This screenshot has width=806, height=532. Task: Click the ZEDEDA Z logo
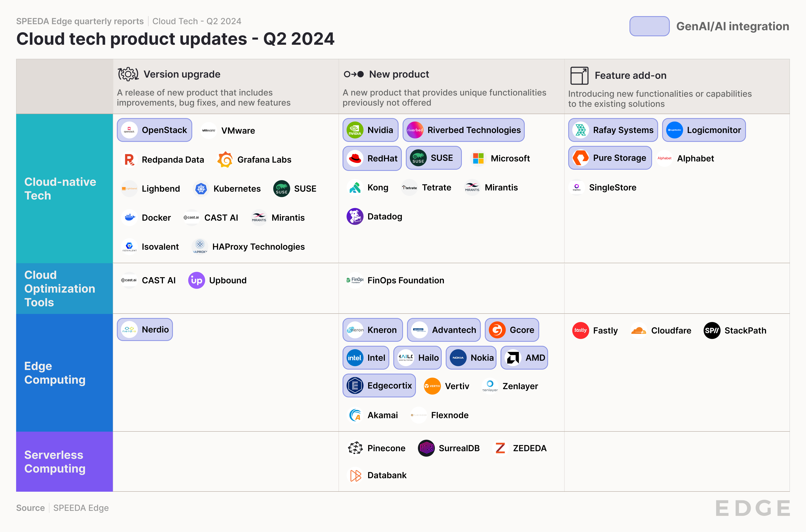500,448
